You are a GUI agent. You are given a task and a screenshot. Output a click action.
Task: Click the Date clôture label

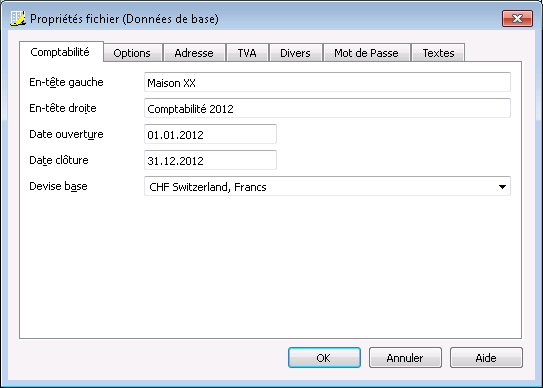(x=59, y=160)
